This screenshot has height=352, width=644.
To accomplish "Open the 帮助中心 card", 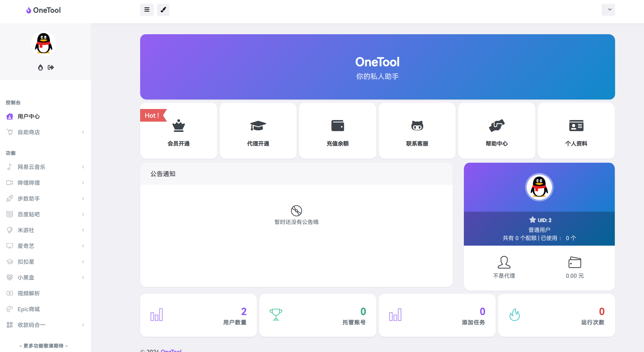I will [496, 131].
